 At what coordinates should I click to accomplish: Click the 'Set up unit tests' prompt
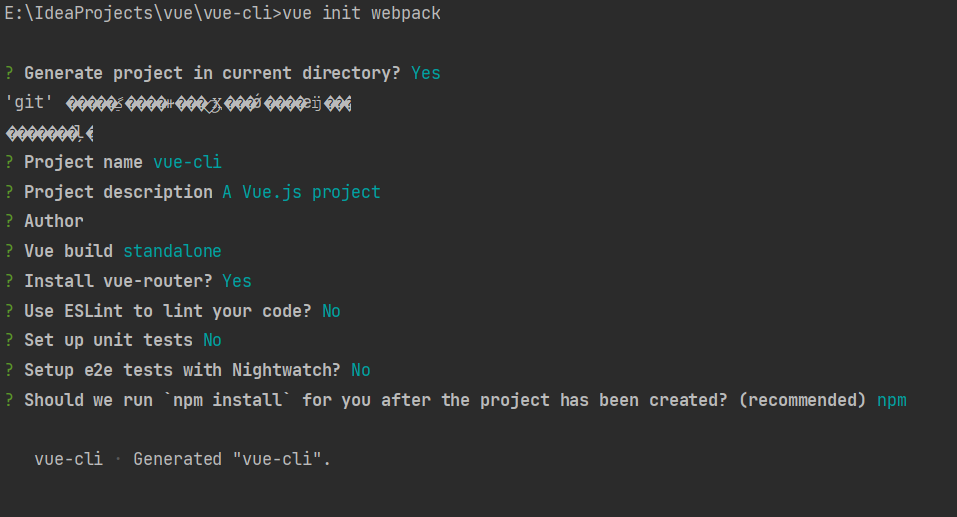[108, 340]
